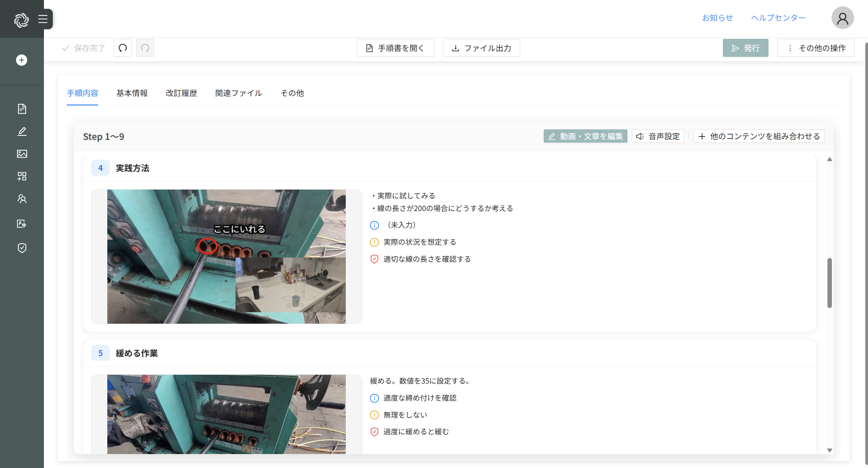The height and width of the screenshot is (468, 868).
Task: Click the steps list scrollbar thumb
Action: click(830, 283)
